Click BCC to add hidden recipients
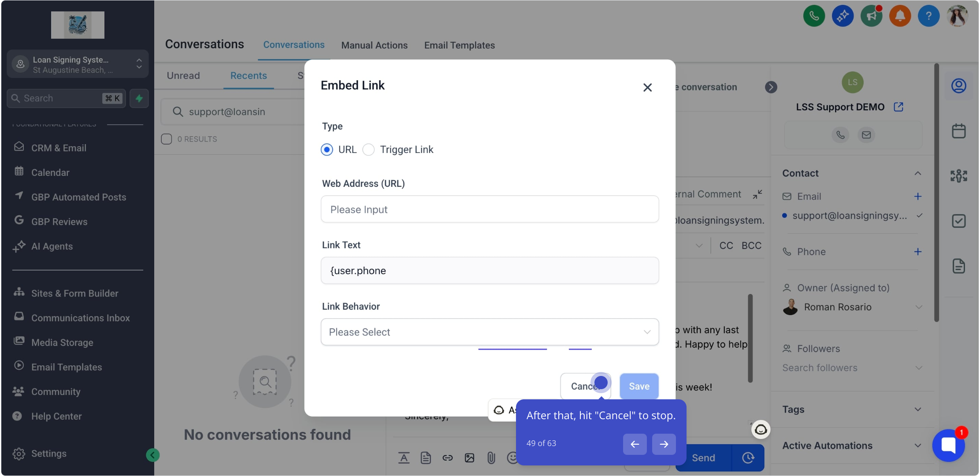The width and height of the screenshot is (980, 476). click(x=751, y=245)
